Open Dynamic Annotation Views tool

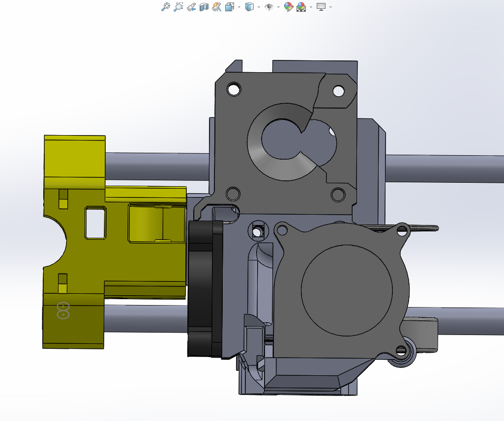coord(217,7)
